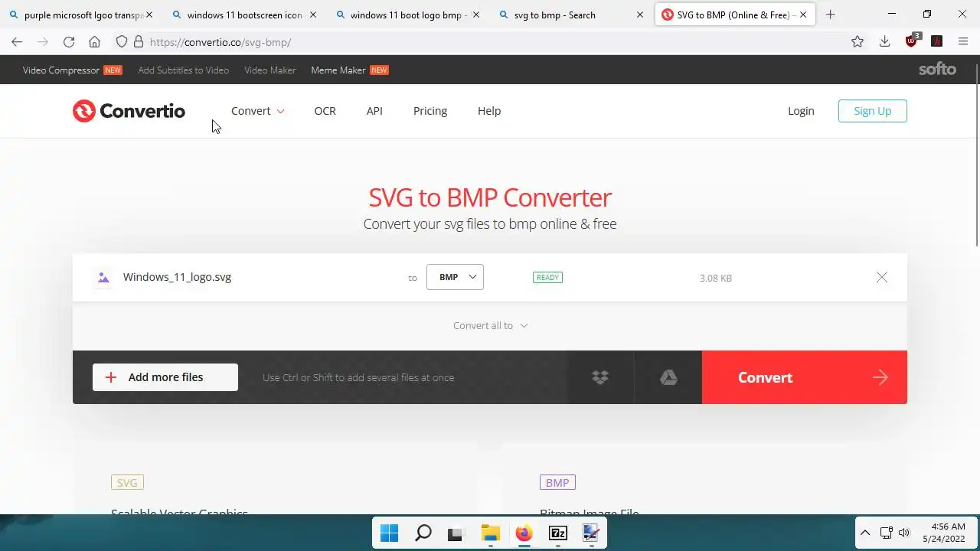Image resolution: width=980 pixels, height=551 pixels.
Task: Click the Google Drive upload icon
Action: pyautogui.click(x=668, y=377)
